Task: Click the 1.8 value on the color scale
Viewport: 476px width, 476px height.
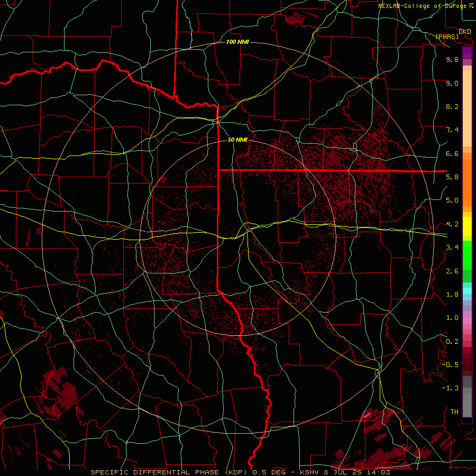Action: (452, 295)
